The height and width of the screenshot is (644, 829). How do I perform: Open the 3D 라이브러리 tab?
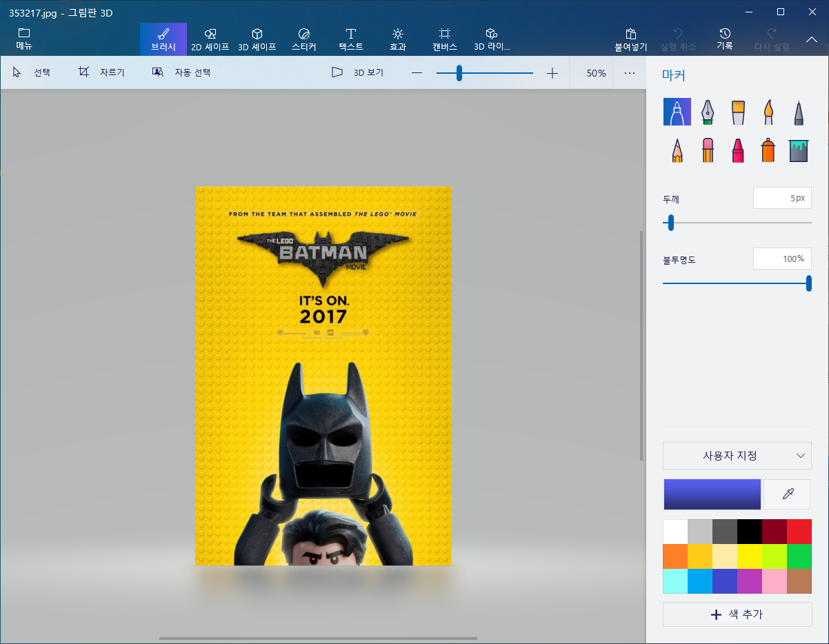click(x=492, y=39)
